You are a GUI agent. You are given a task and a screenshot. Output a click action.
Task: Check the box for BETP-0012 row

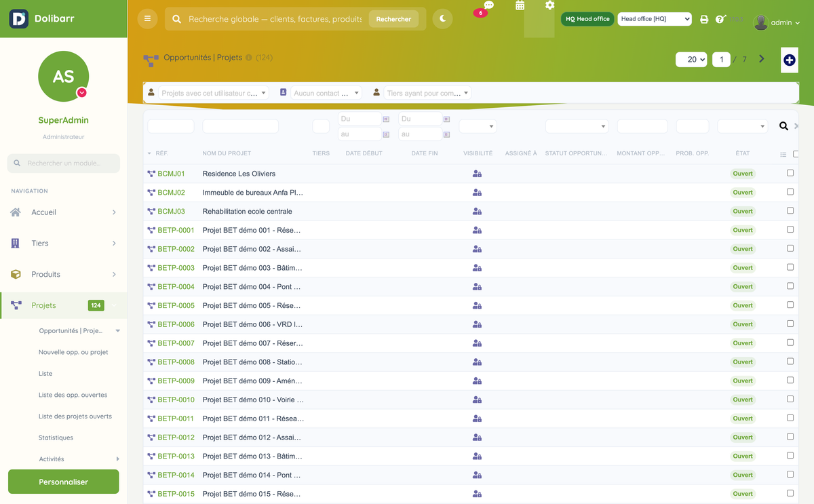(790, 437)
